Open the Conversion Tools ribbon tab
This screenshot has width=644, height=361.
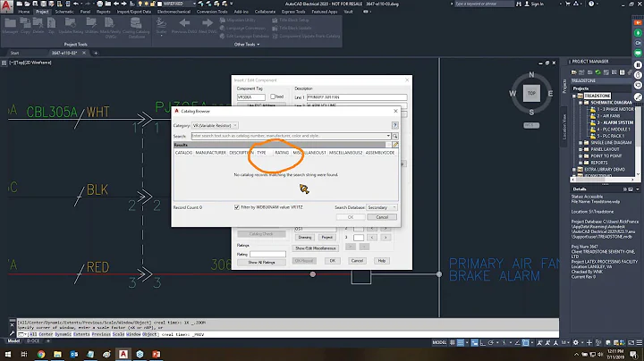pos(212,12)
